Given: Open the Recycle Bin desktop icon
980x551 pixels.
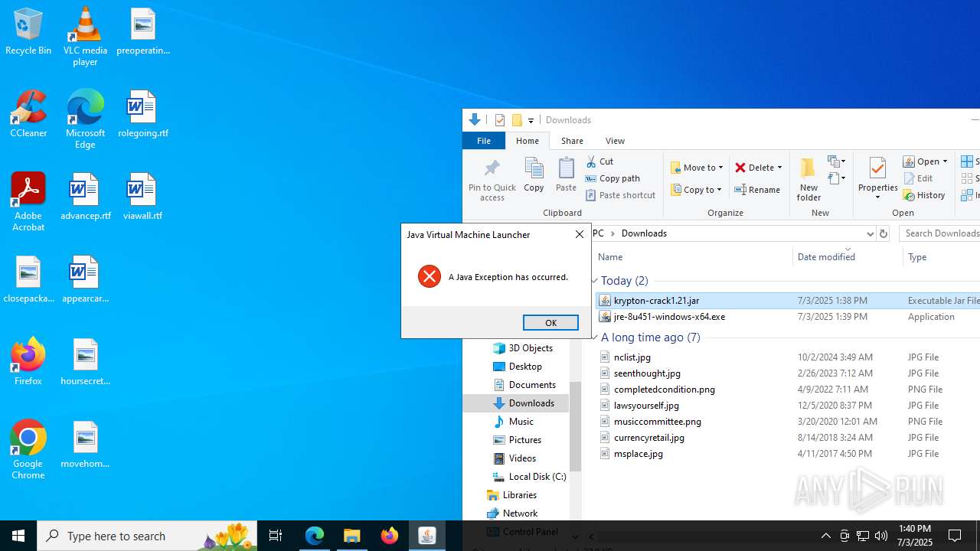Looking at the screenshot, I should (x=28, y=32).
